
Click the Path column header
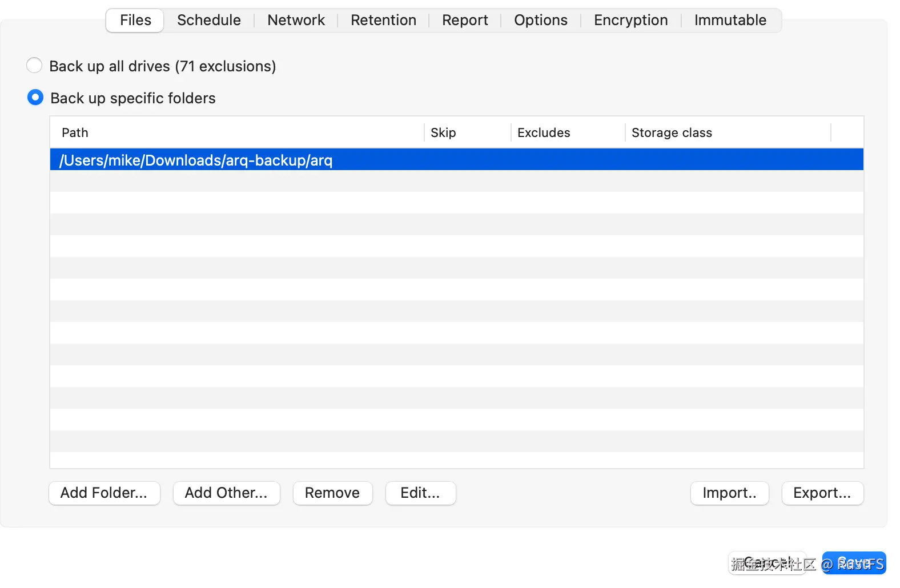[75, 133]
